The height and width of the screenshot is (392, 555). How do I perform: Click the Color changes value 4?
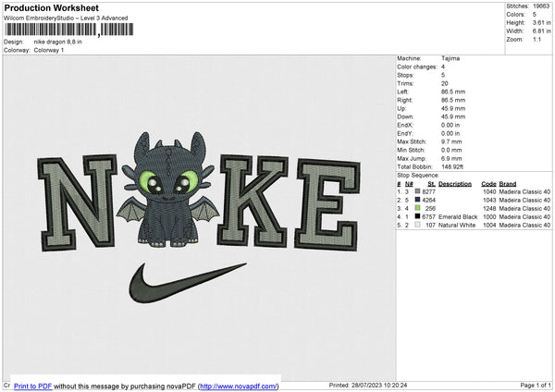click(x=443, y=67)
